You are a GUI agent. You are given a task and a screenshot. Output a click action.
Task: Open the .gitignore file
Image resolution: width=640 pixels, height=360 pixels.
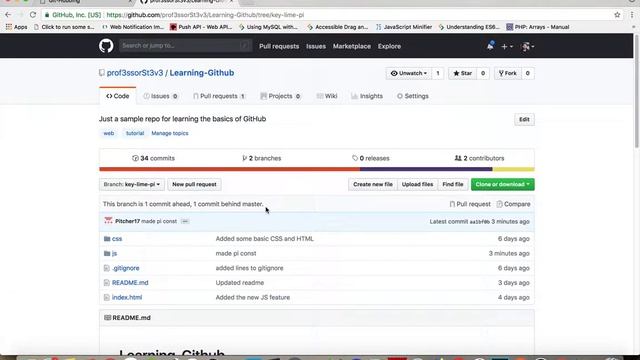[x=126, y=268]
